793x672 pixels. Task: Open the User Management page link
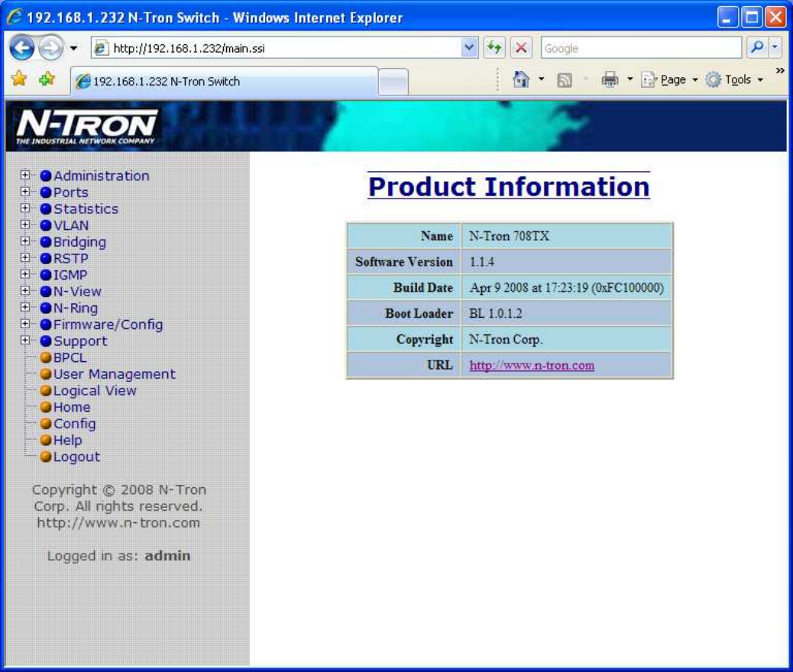115,374
